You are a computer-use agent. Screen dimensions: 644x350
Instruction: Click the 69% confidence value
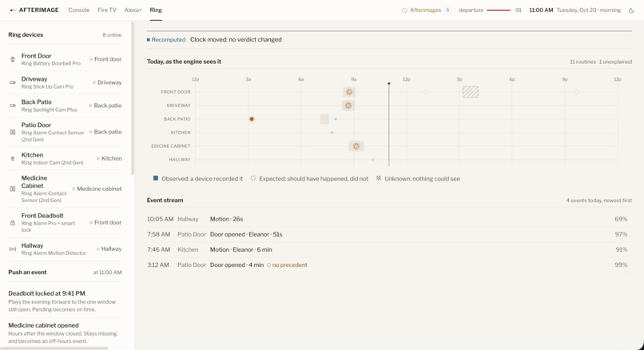[x=621, y=219]
